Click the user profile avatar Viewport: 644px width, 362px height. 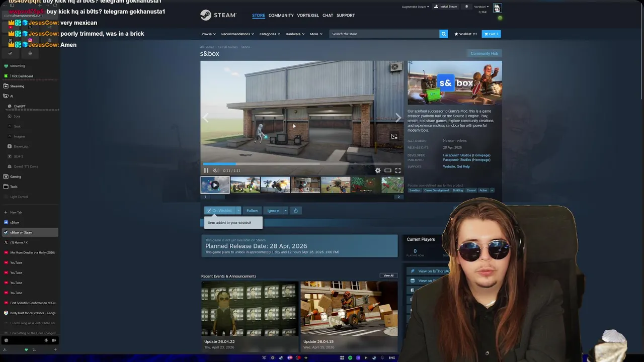[497, 8]
